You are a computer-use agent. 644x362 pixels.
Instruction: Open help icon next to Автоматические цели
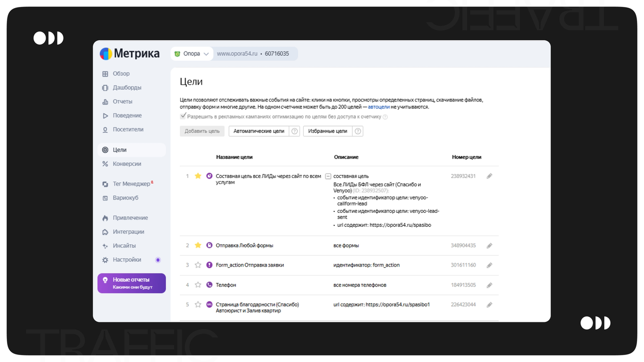tap(294, 131)
